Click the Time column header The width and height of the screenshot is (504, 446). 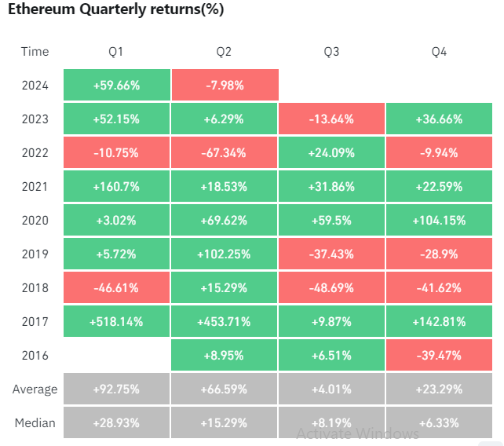coord(35,52)
